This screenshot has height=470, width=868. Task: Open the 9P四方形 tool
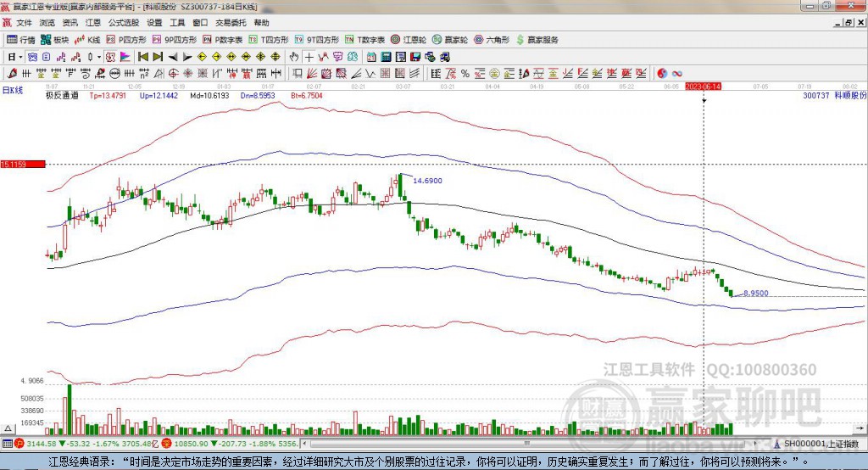click(x=175, y=40)
